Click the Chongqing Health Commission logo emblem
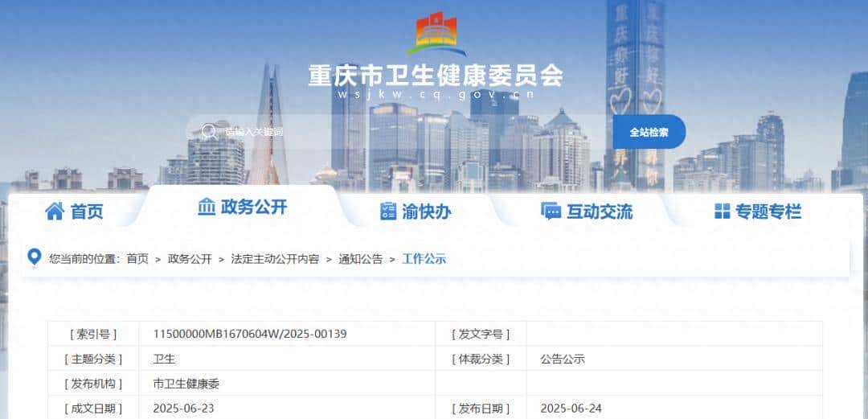Viewport: 868px width, 419px height. (436, 33)
